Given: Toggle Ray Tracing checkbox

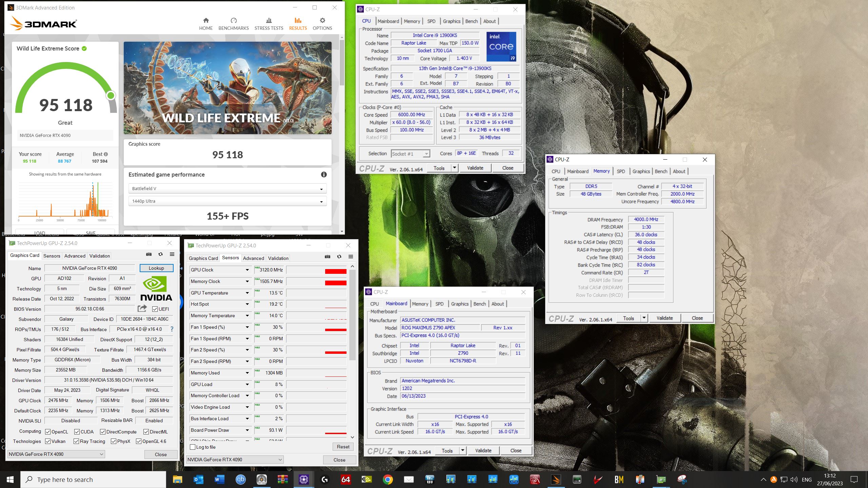Looking at the screenshot, I should (76, 441).
